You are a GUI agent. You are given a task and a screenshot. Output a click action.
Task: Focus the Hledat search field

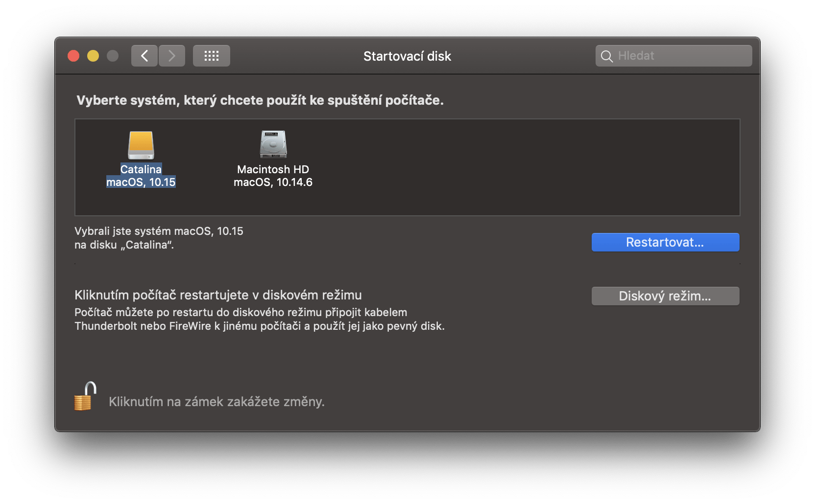pos(673,56)
